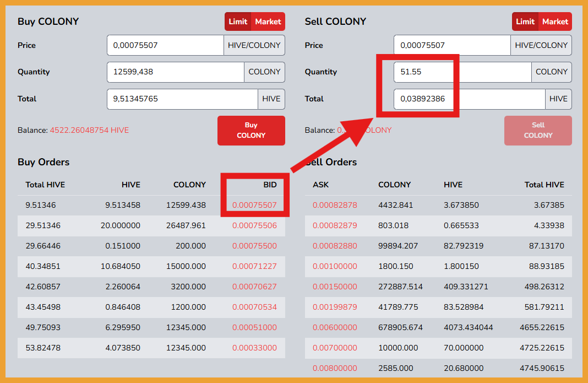
Task: Edit the Sell Quantity field showing 51.55
Action: click(462, 72)
